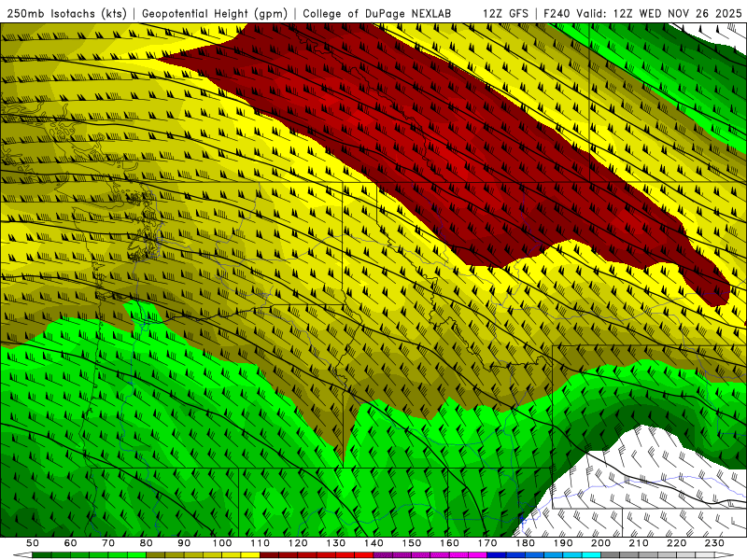
Task: Click the "210" color scale label
Action: point(639,543)
